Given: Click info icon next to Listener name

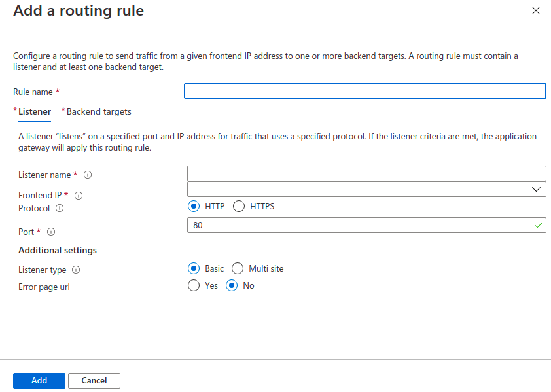Looking at the screenshot, I should [88, 175].
